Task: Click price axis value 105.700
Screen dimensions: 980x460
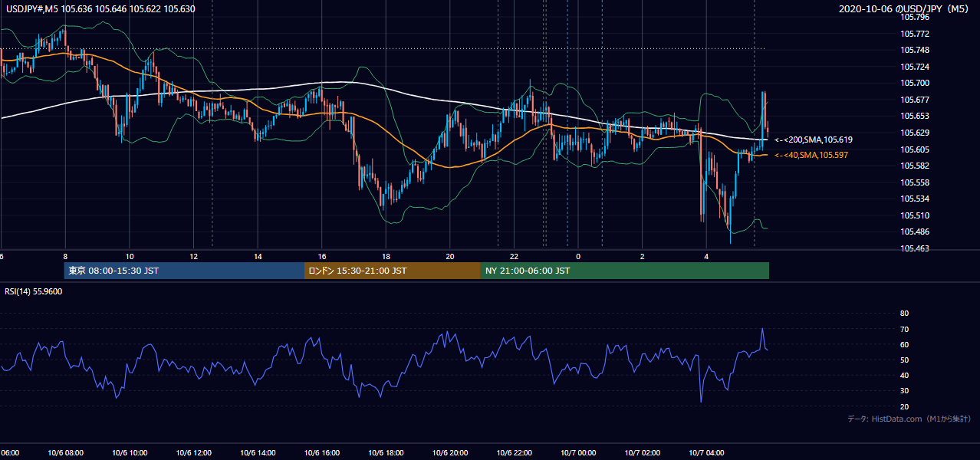Action: [x=915, y=83]
